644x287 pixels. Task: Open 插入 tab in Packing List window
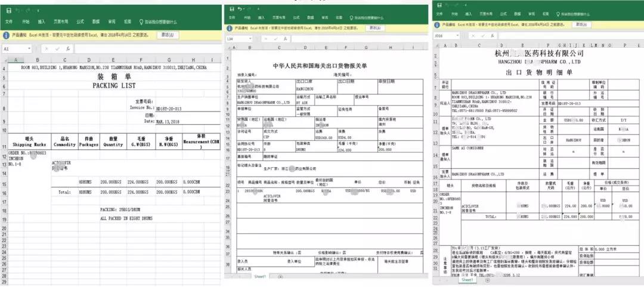[42, 22]
